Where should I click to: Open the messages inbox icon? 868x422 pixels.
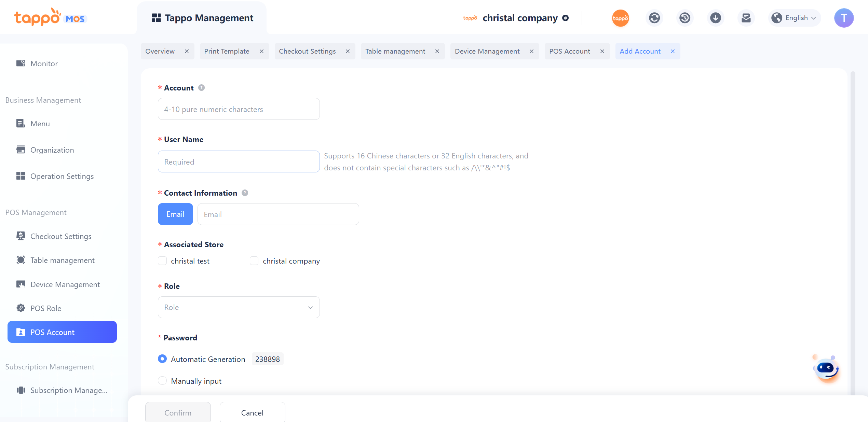[746, 18]
